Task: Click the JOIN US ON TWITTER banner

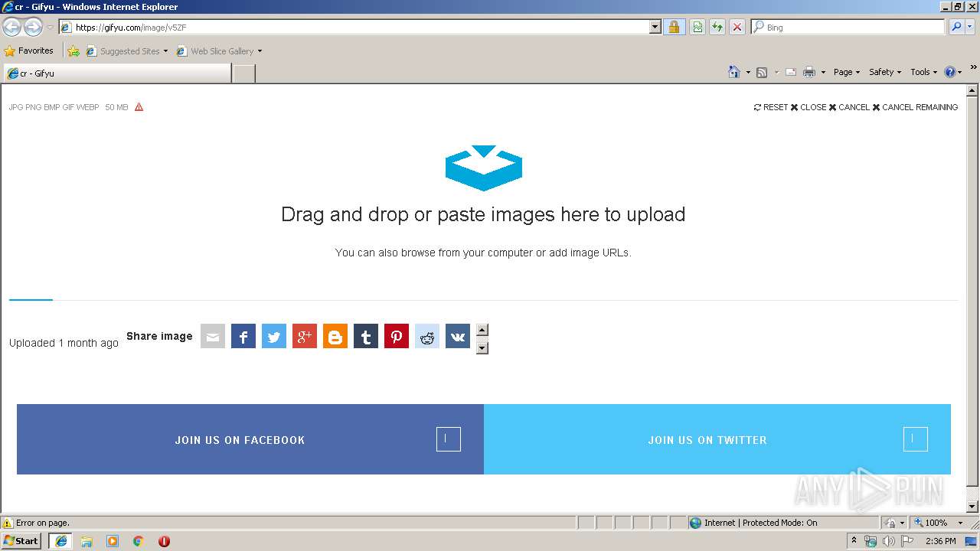Action: click(717, 439)
